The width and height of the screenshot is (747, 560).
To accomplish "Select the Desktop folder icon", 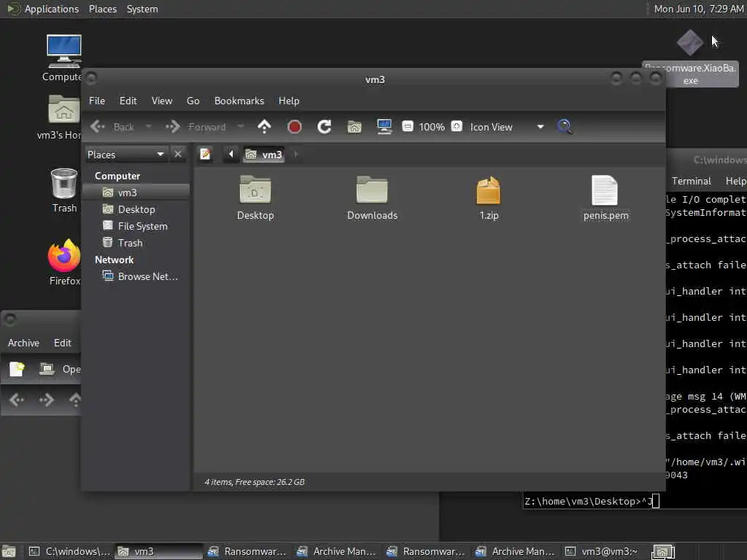I will click(255, 198).
